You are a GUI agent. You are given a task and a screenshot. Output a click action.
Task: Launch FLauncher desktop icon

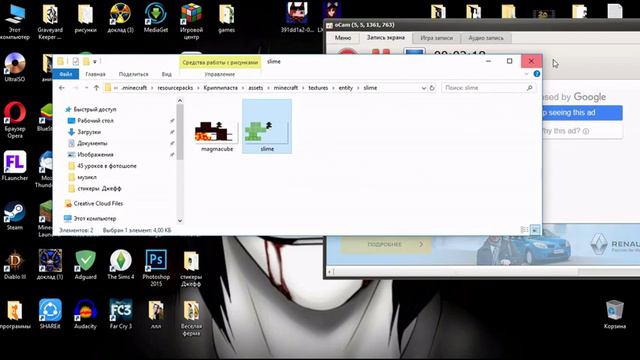click(15, 166)
